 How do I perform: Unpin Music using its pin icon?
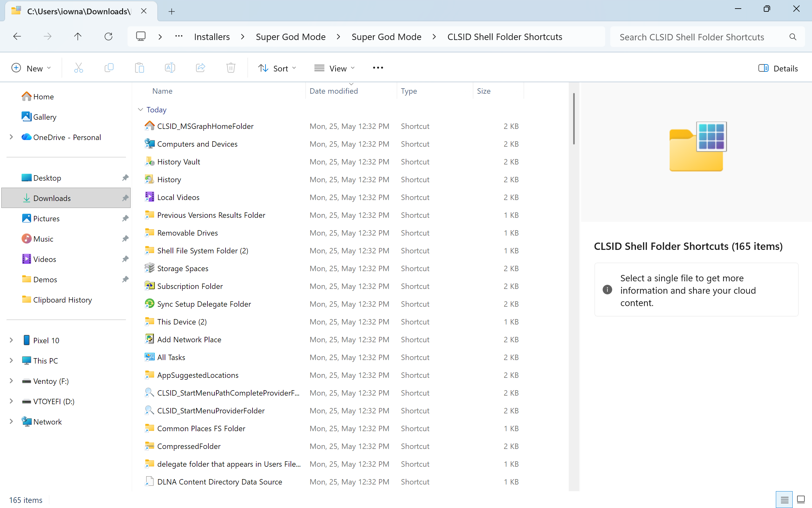(x=125, y=238)
